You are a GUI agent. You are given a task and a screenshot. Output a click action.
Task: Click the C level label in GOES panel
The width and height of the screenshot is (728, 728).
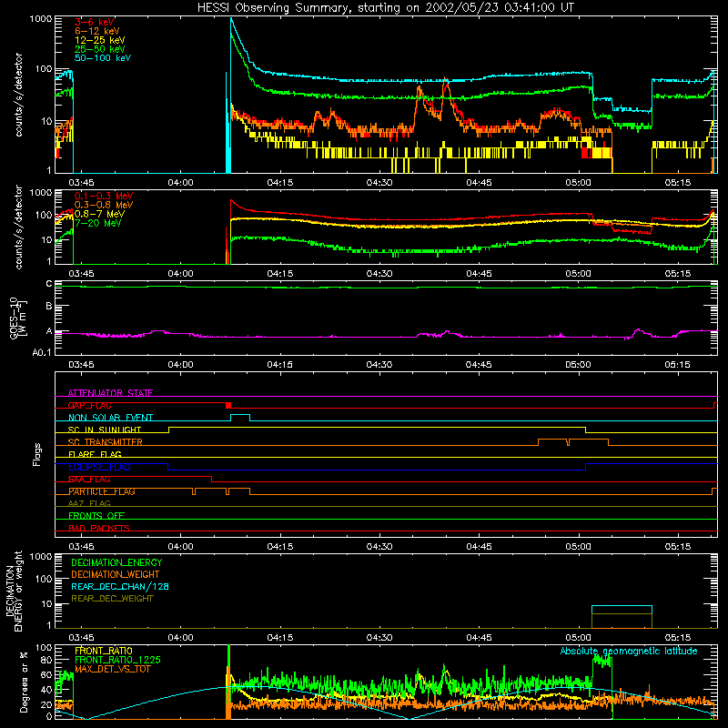tap(49, 284)
